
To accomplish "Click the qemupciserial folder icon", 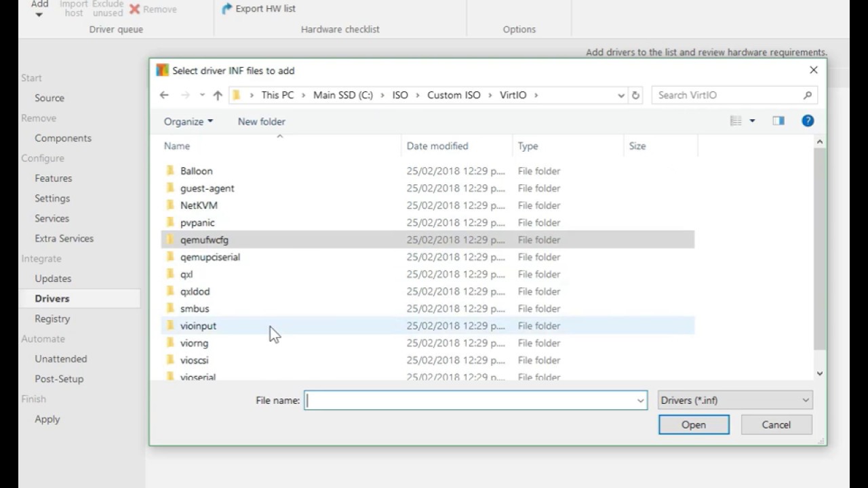I will [171, 257].
